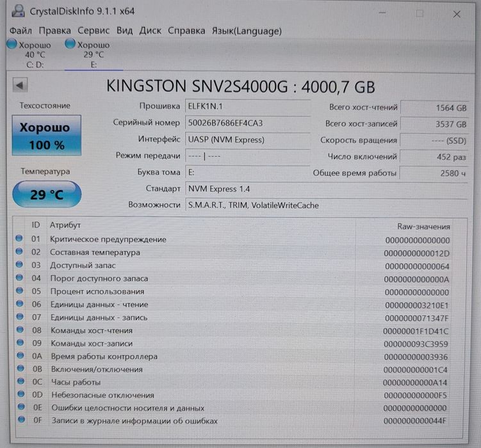
Task: Open the Вид menu
Action: click(x=124, y=31)
